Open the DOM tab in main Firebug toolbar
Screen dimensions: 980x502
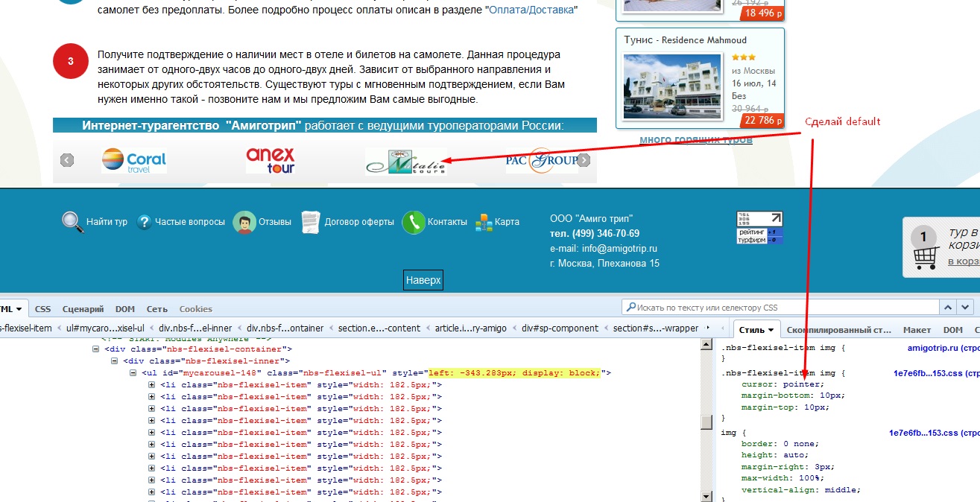click(x=124, y=308)
